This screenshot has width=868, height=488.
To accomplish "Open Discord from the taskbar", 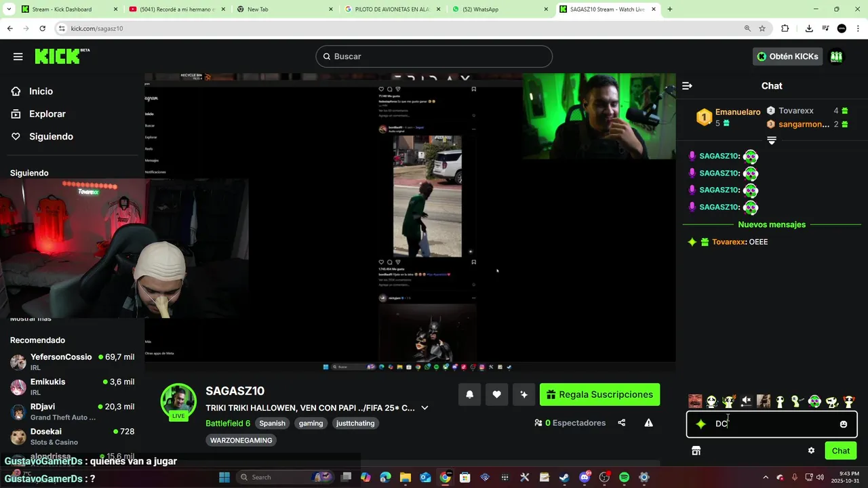I will click(x=585, y=477).
